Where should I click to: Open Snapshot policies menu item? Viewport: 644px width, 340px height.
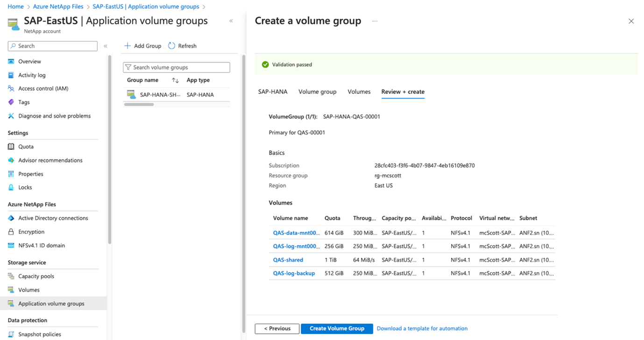click(40, 334)
